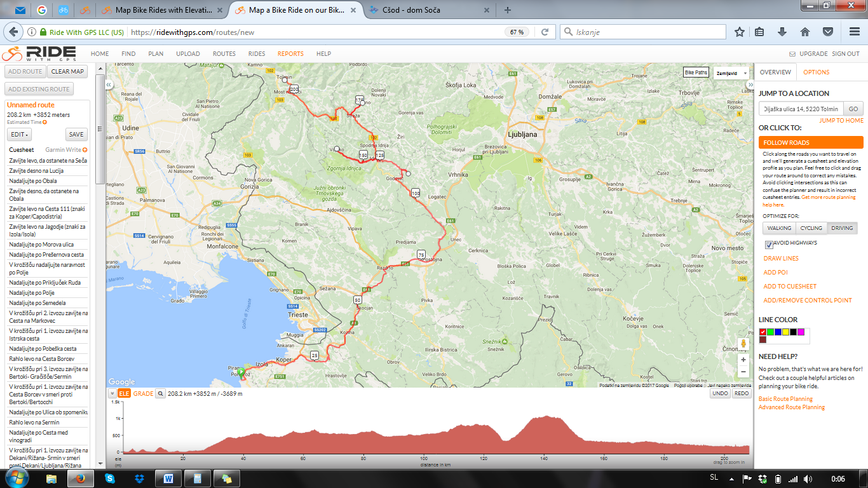Screen dimensions: 868x488
Task: Go to the browser home icon
Action: 805,32
